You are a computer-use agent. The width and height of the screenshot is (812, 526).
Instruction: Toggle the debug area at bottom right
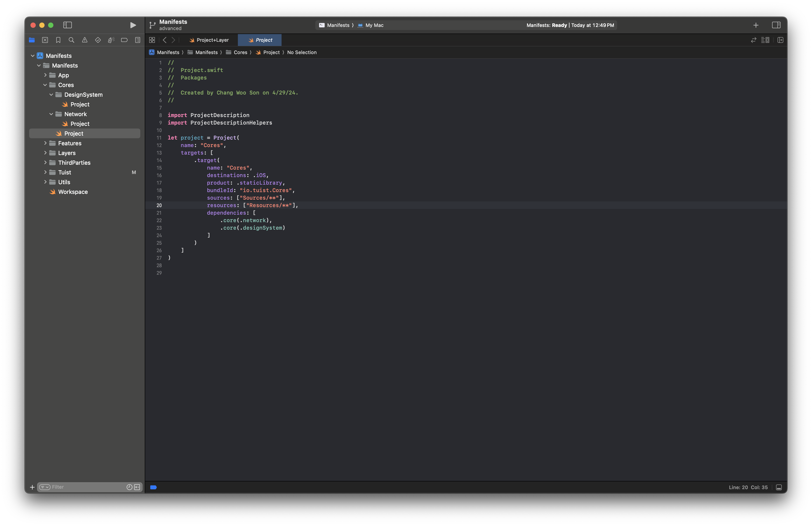click(779, 487)
